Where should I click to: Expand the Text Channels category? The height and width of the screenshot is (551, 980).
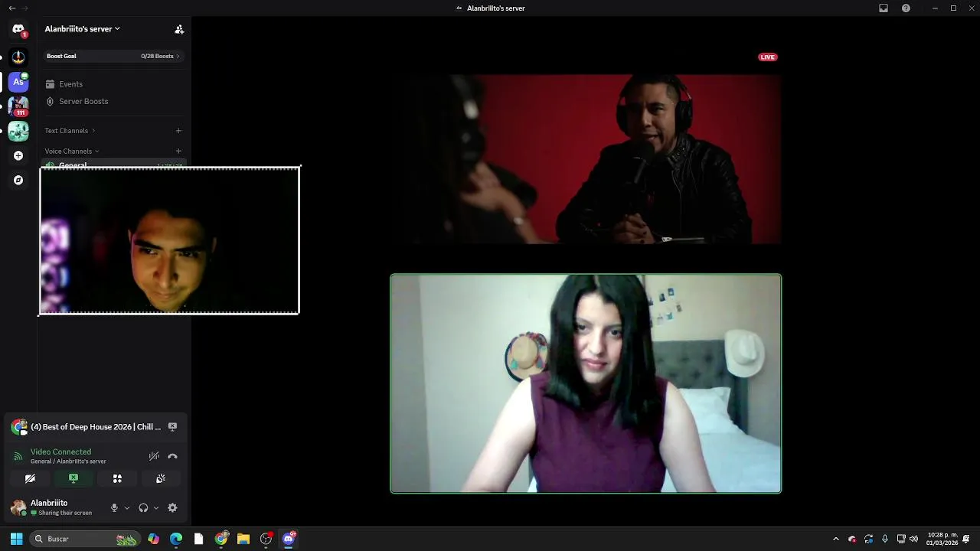tap(70, 131)
